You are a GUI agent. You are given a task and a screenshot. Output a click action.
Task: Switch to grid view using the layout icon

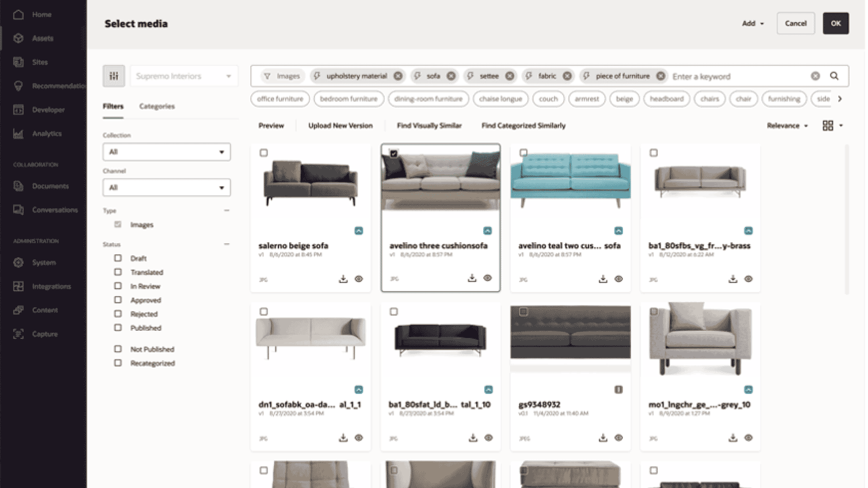829,125
